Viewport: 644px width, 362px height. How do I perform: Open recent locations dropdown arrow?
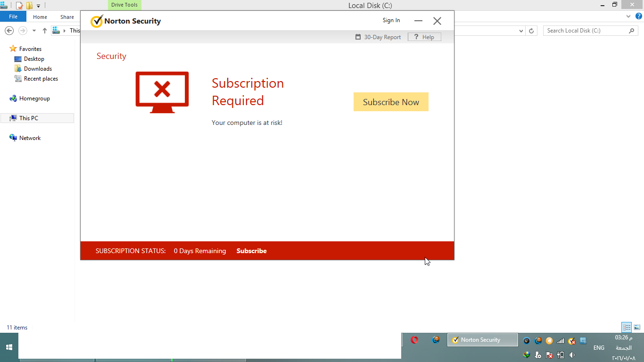click(x=34, y=31)
